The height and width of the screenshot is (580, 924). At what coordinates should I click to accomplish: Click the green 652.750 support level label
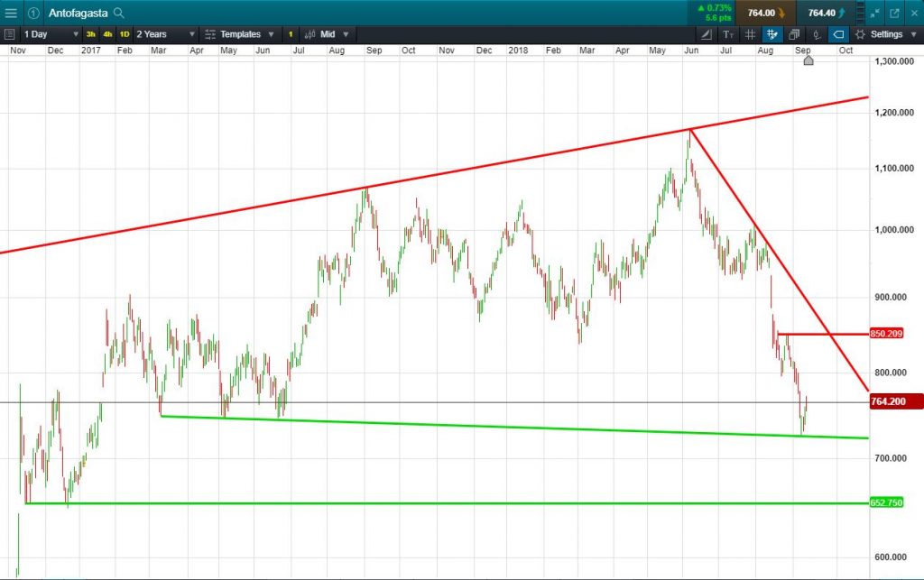(886, 502)
